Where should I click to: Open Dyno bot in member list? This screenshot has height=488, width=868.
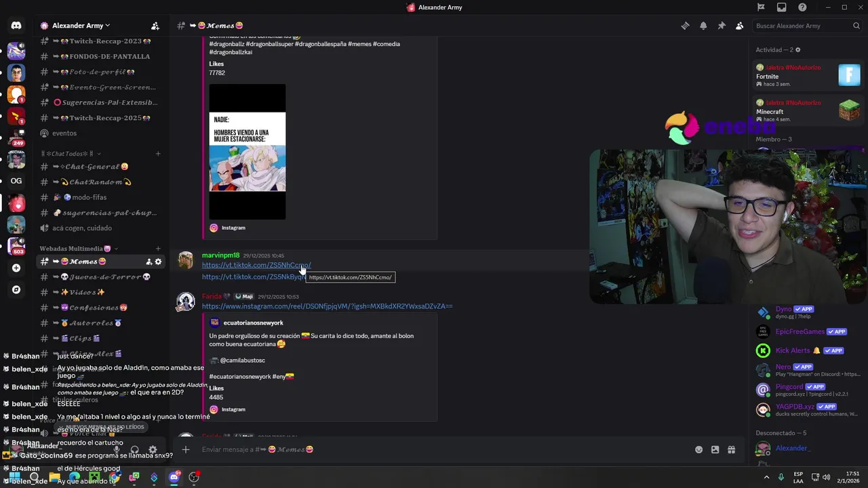[808, 312]
